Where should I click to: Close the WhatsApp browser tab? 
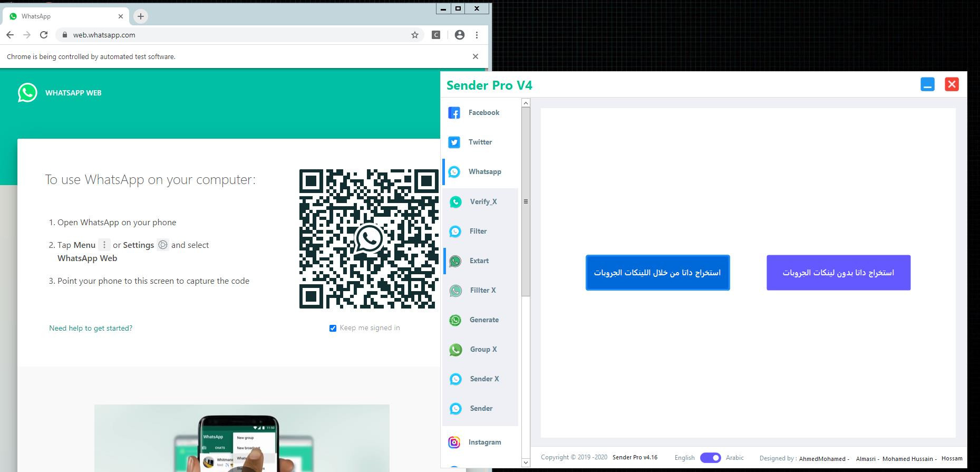pos(121,16)
